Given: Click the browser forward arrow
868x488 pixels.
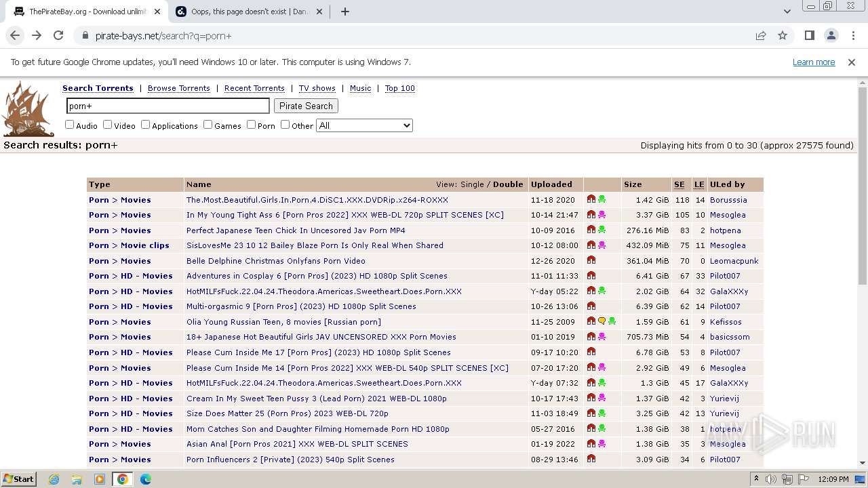Looking at the screenshot, I should 37,35.
